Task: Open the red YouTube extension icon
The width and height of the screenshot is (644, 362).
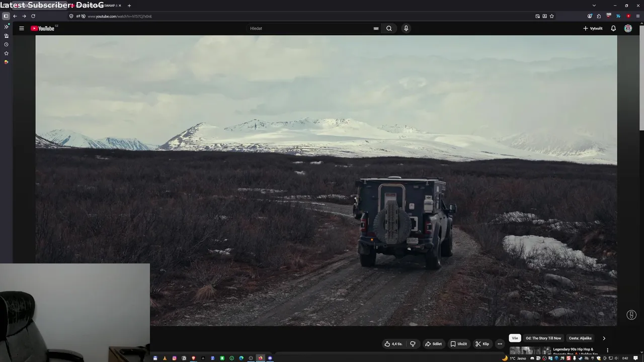Action: click(x=628, y=16)
